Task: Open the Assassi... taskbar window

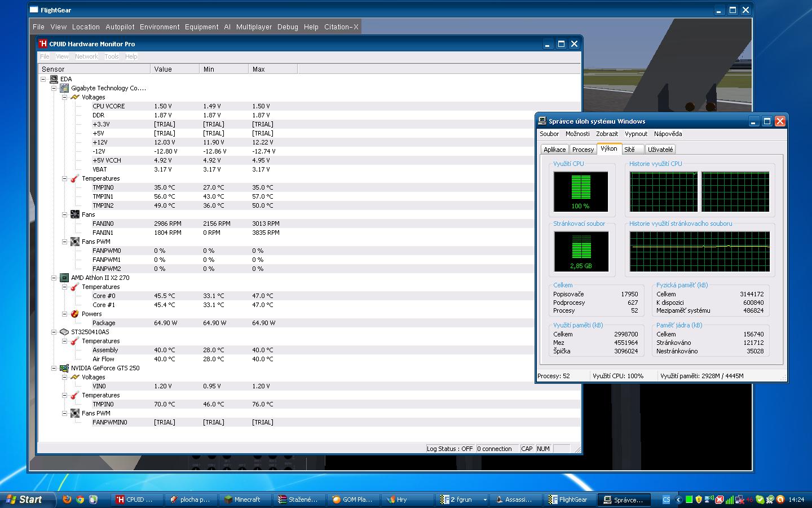Action: (517, 500)
